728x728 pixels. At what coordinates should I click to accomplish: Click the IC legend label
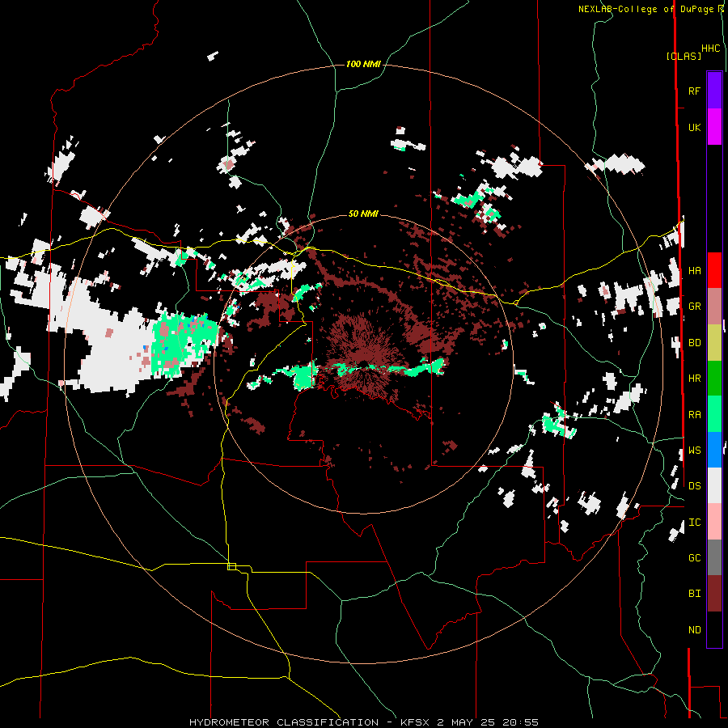point(694,522)
